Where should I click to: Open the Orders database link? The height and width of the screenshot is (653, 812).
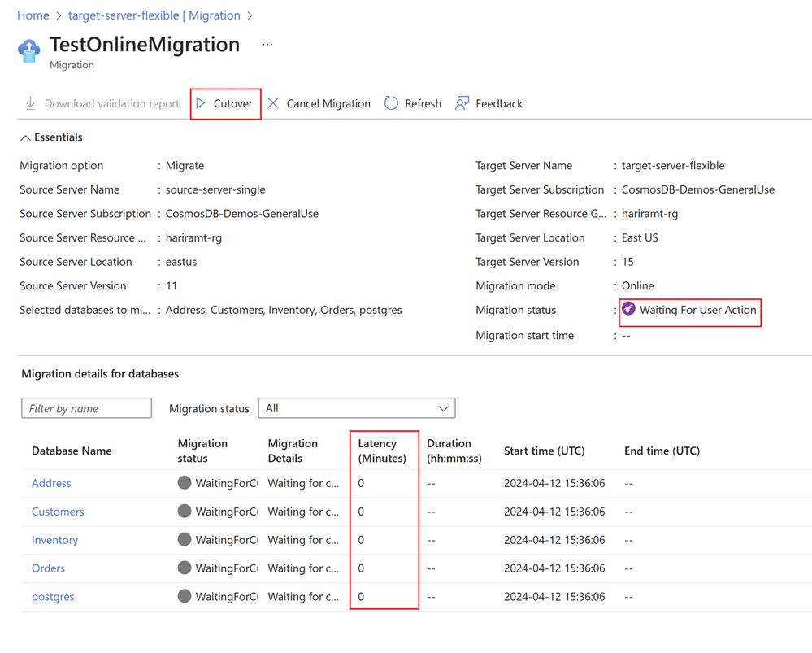(48, 568)
